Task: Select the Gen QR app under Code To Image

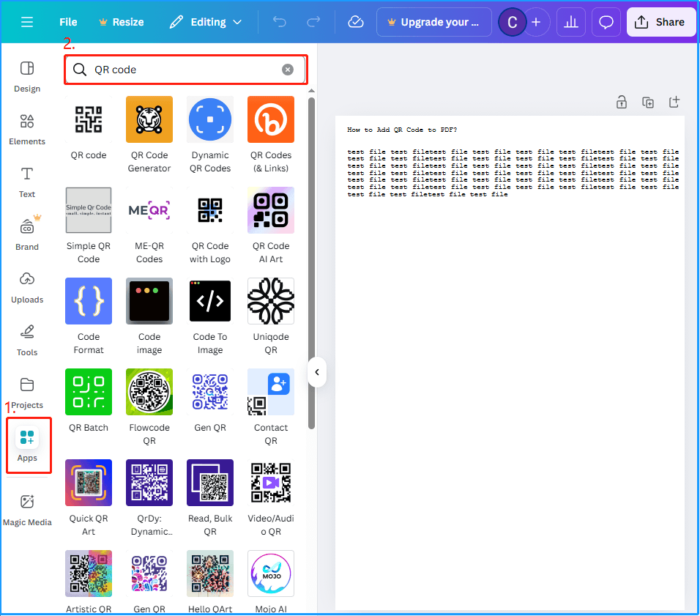Action: click(x=210, y=401)
